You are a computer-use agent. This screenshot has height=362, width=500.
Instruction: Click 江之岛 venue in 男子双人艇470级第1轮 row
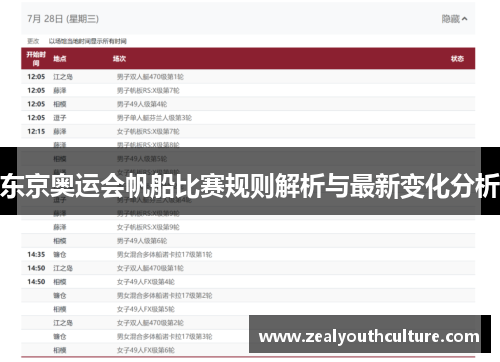tap(63, 77)
